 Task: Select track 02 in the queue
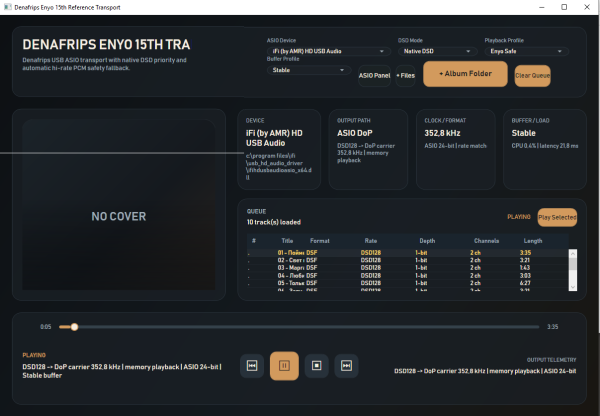click(x=408, y=260)
